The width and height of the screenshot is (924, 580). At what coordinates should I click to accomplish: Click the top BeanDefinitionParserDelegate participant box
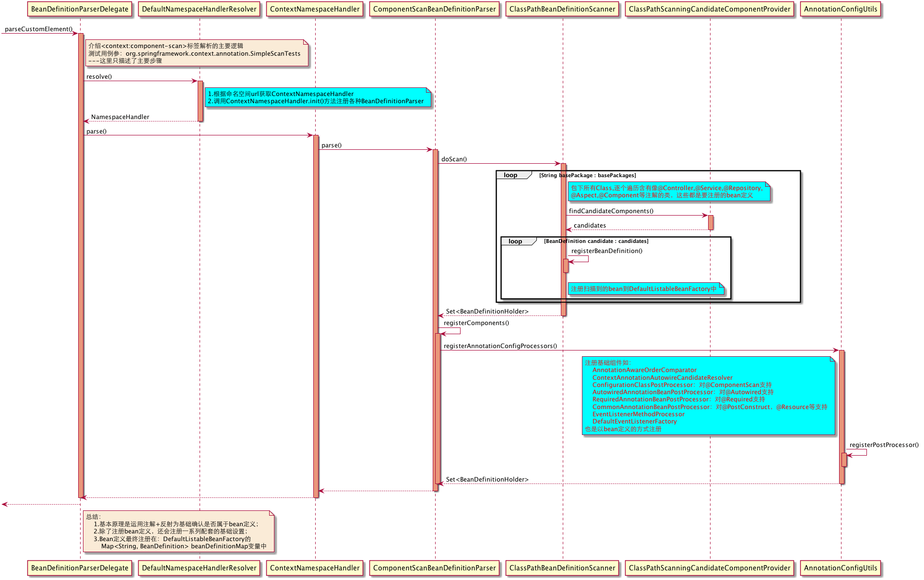click(80, 9)
